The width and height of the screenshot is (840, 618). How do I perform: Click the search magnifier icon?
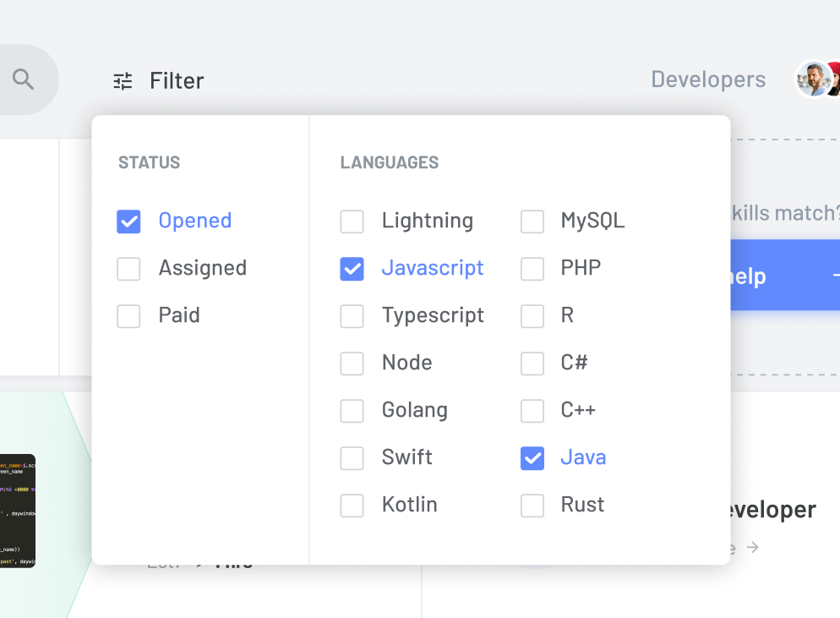click(x=24, y=79)
